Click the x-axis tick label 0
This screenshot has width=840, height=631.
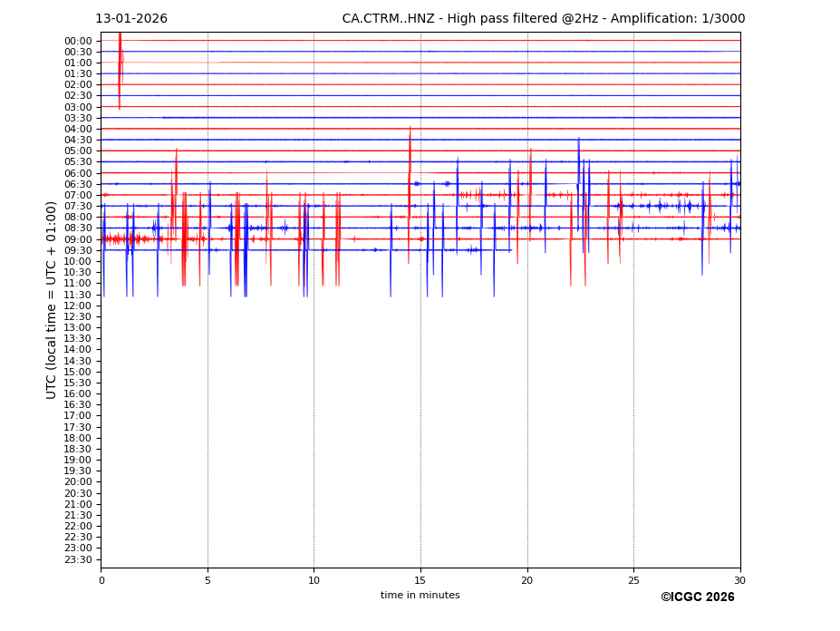pos(101,580)
